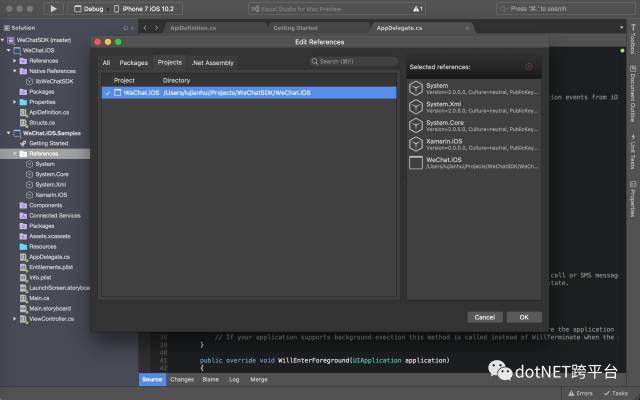Close the AppDelegate.cs tab

pyautogui.click(x=467, y=28)
